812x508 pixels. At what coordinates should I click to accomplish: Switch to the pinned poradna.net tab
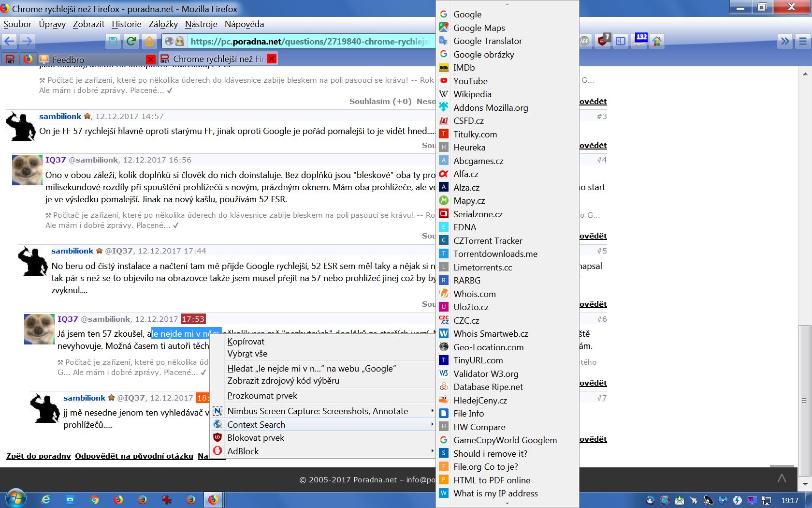coord(10,60)
